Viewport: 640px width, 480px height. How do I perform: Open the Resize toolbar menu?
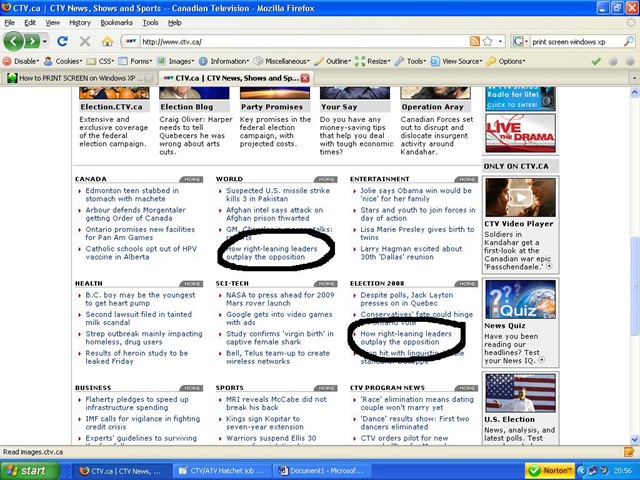coord(373,61)
